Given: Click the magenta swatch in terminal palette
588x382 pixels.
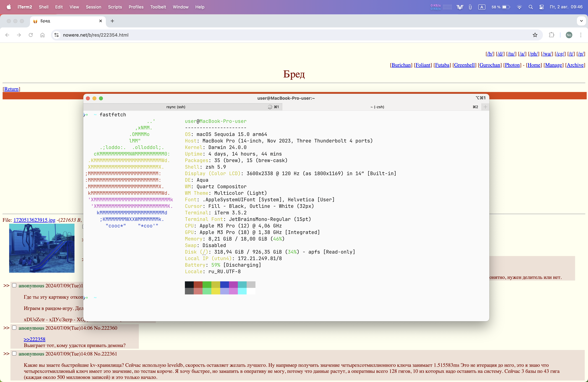Looking at the screenshot, I should pyautogui.click(x=233, y=284).
